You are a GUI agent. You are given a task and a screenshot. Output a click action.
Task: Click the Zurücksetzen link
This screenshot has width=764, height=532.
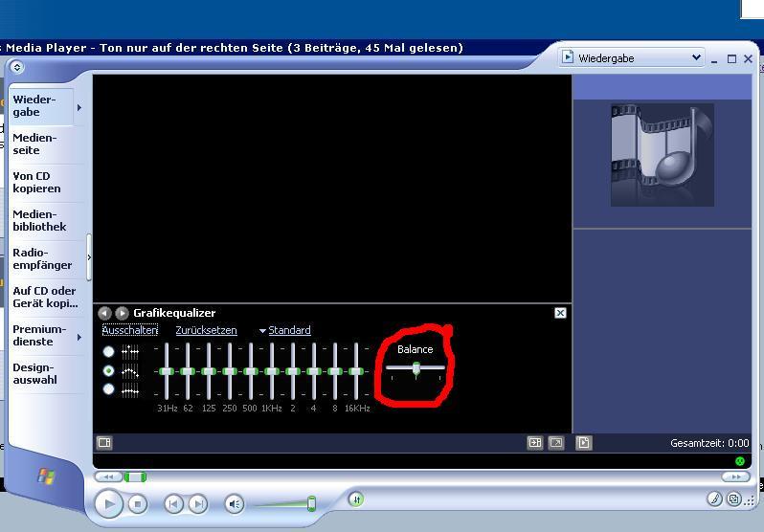click(x=206, y=330)
